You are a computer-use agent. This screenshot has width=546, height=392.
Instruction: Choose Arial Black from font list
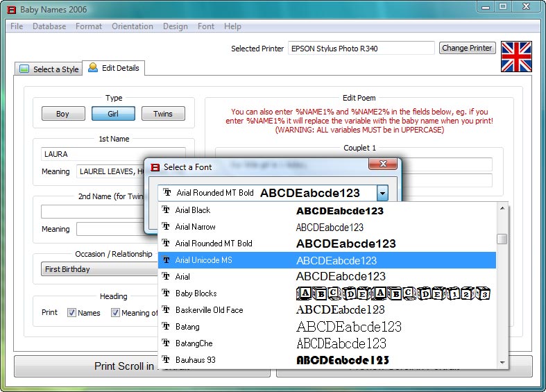[327, 210]
